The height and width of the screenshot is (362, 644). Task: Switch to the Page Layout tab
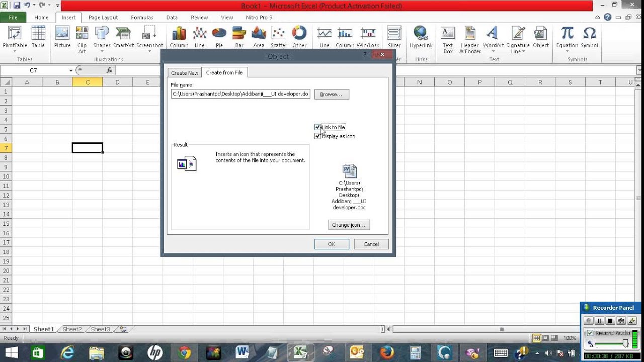point(103,17)
